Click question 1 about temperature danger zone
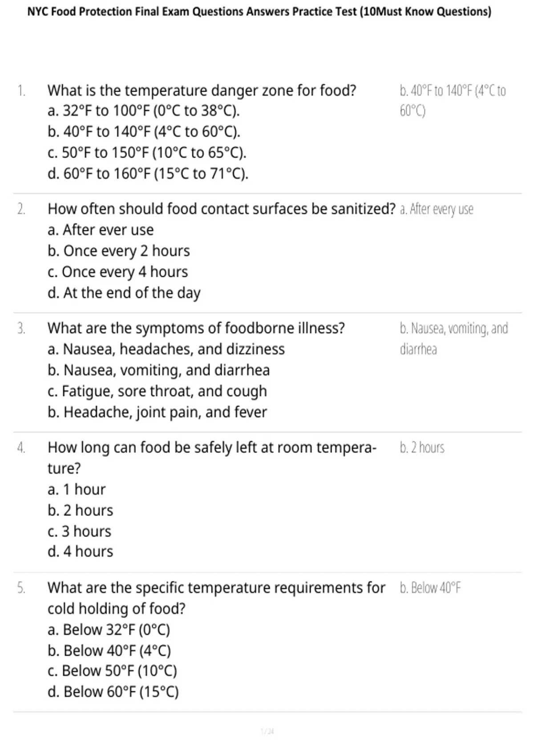This screenshot has width=534, height=756. [202, 90]
